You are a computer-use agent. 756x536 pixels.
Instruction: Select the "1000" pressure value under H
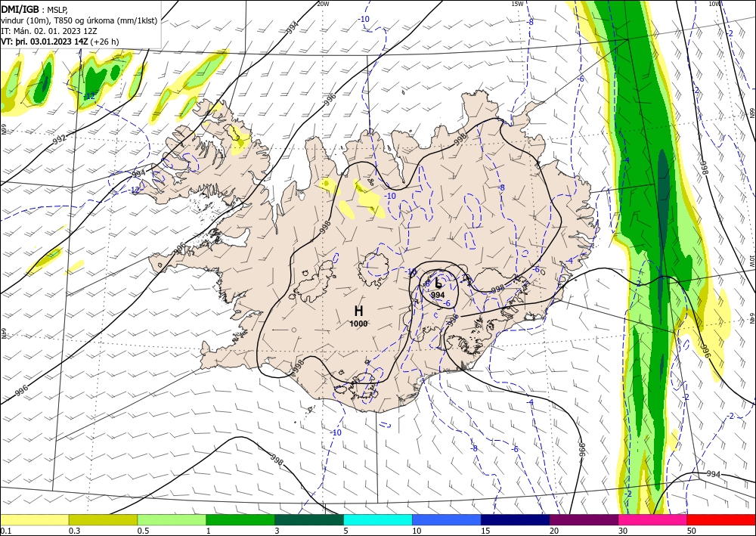click(x=358, y=324)
